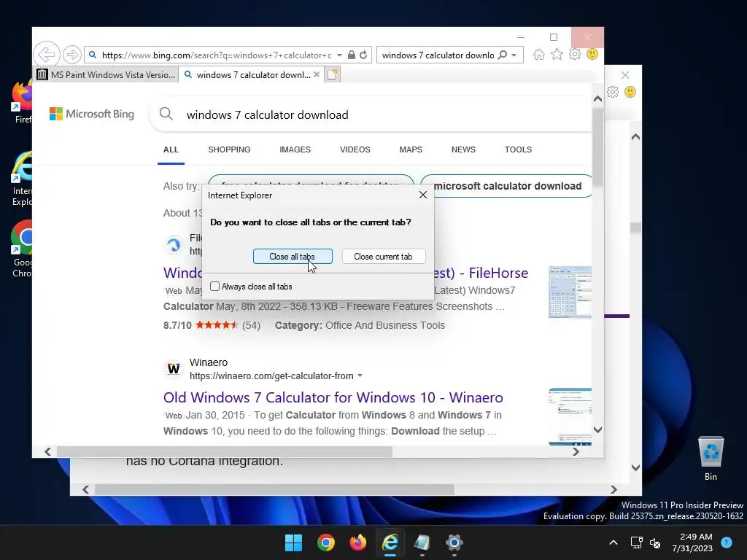Show hidden icons tray chevron
This screenshot has width=747, height=560.
click(x=614, y=542)
